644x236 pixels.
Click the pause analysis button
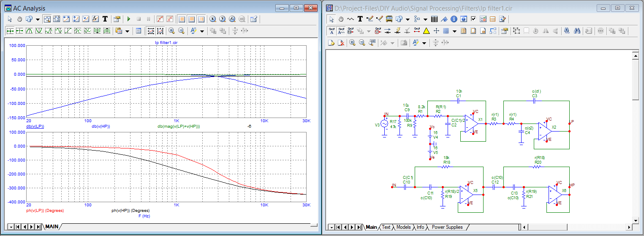click(x=149, y=19)
